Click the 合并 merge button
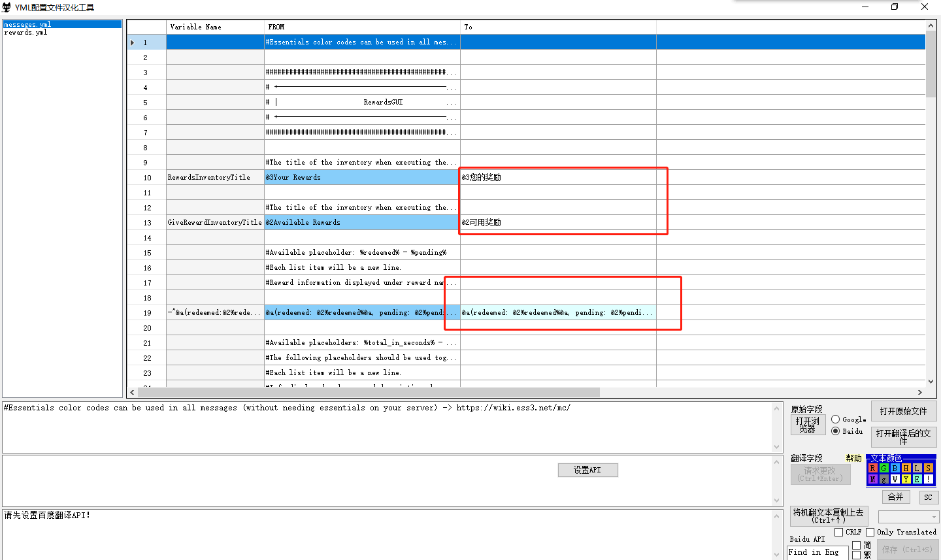This screenshot has width=941, height=560. pos(895,497)
